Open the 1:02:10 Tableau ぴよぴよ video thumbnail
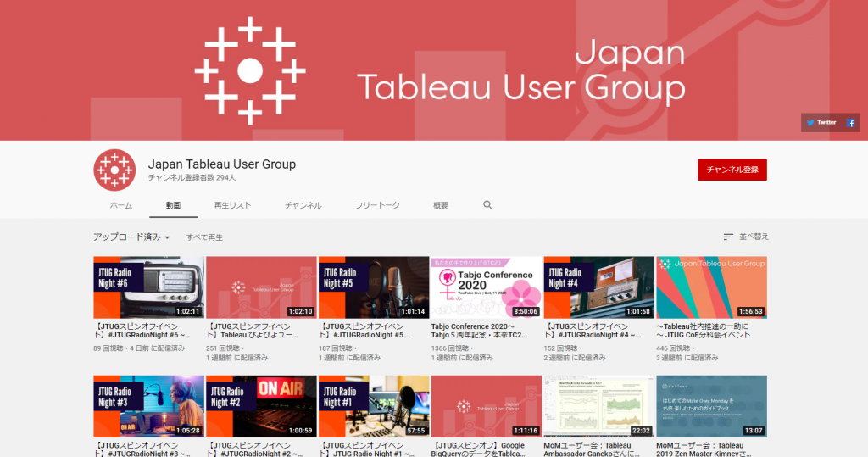 click(x=261, y=287)
